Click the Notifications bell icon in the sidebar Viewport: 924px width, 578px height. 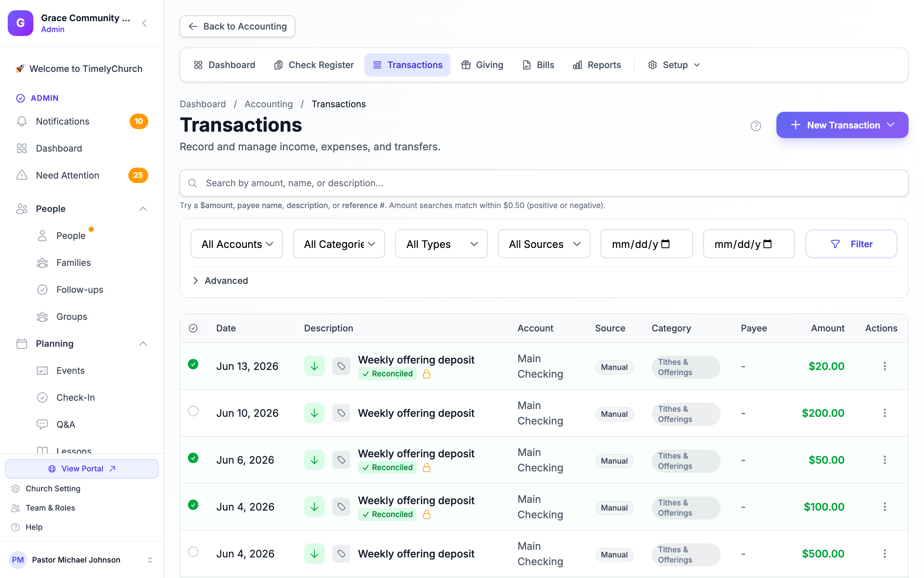(22, 122)
